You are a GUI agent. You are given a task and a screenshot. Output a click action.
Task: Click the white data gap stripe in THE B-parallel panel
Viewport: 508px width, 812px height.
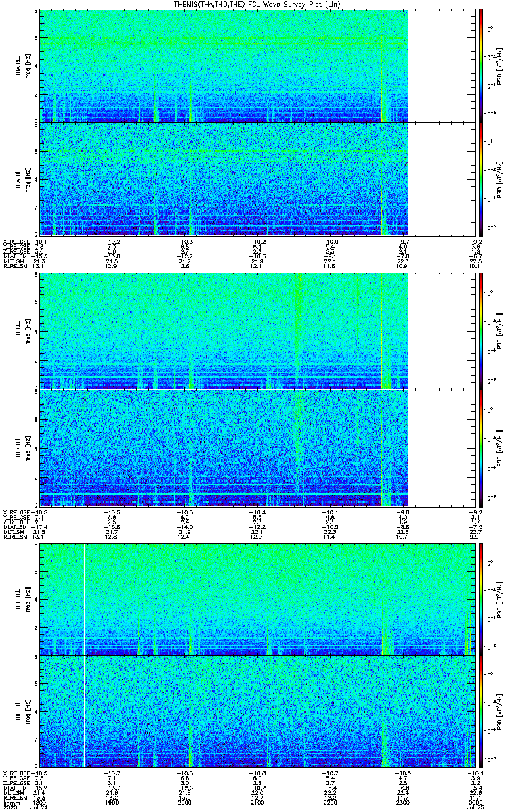click(x=84, y=711)
